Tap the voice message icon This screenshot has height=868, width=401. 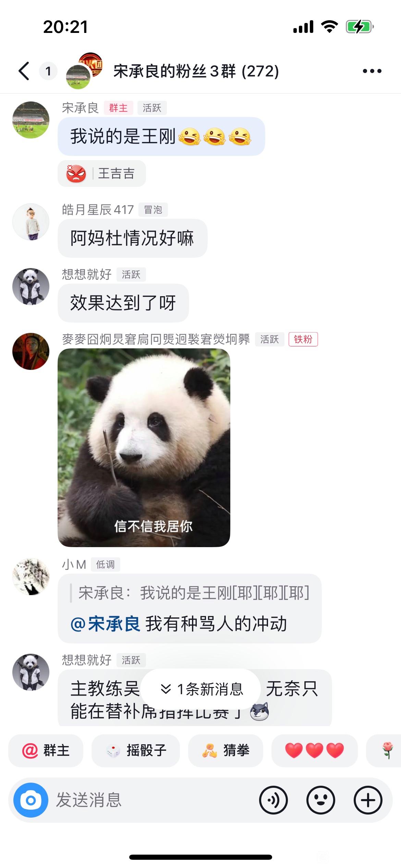pyautogui.click(x=274, y=800)
